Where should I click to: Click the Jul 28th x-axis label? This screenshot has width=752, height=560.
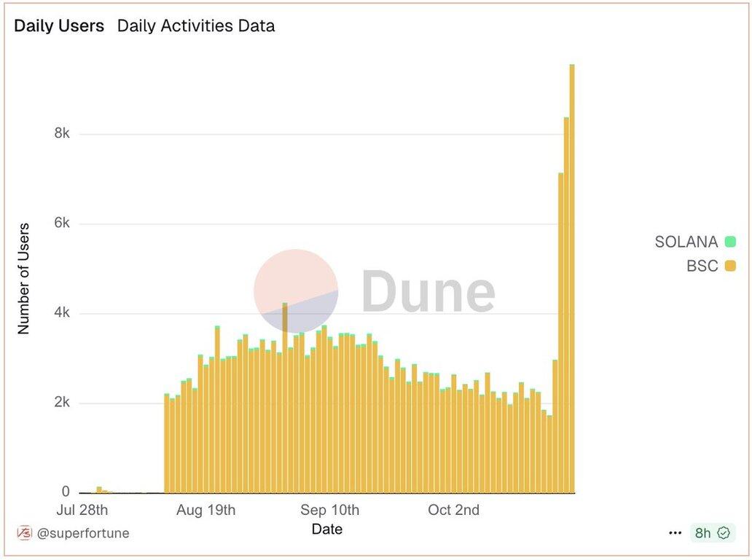(x=82, y=510)
